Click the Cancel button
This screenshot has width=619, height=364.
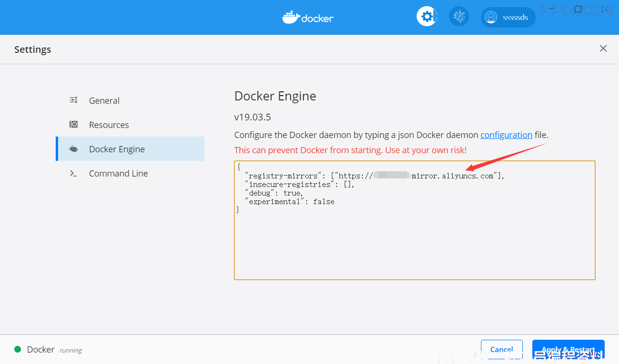point(502,350)
